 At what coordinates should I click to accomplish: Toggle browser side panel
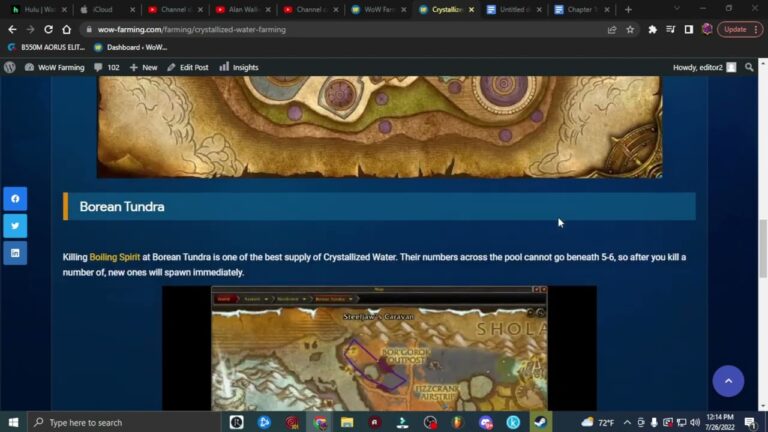click(689, 29)
